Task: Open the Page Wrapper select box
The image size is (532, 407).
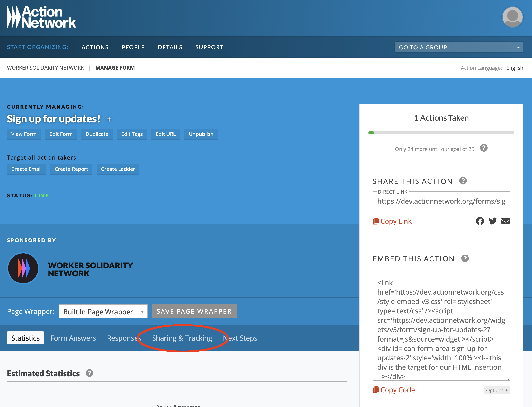Action: point(103,312)
